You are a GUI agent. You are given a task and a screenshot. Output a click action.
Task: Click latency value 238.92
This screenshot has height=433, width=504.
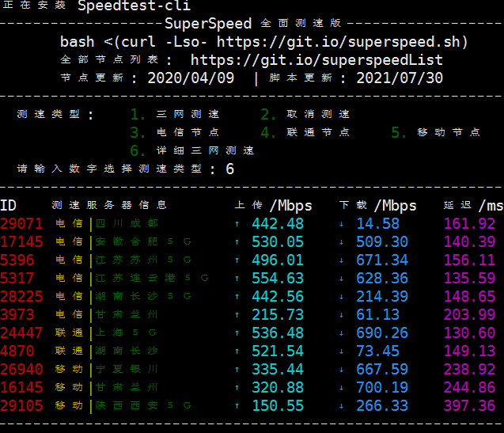[x=469, y=369]
